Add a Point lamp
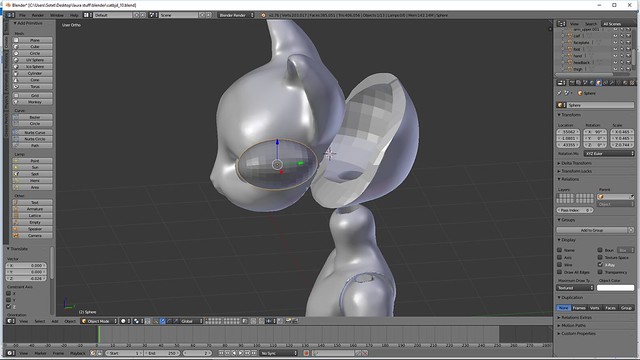 (32, 161)
